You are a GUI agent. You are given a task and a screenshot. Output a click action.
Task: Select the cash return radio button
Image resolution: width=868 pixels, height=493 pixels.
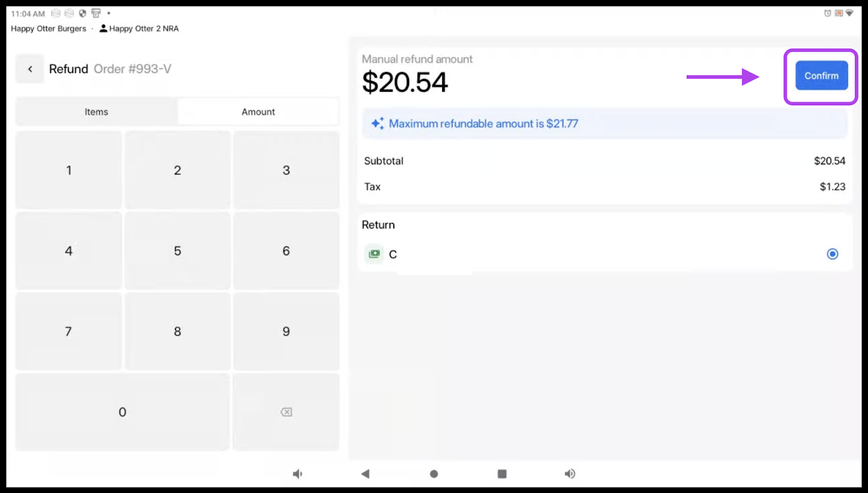pyautogui.click(x=832, y=254)
